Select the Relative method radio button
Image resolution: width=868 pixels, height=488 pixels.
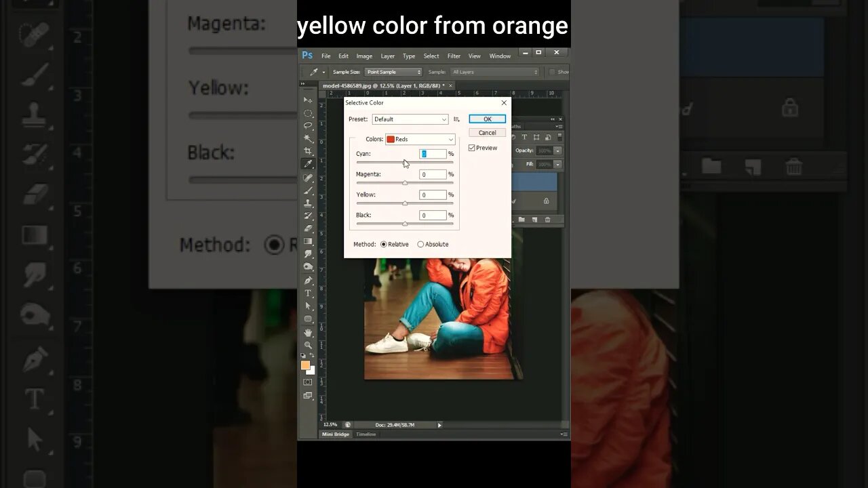click(383, 244)
